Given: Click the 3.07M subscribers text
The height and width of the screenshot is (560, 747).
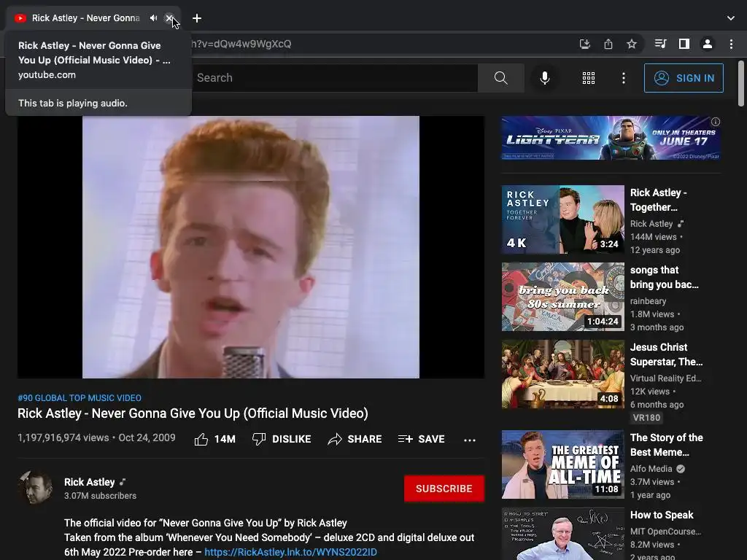Looking at the screenshot, I should pos(100,496).
